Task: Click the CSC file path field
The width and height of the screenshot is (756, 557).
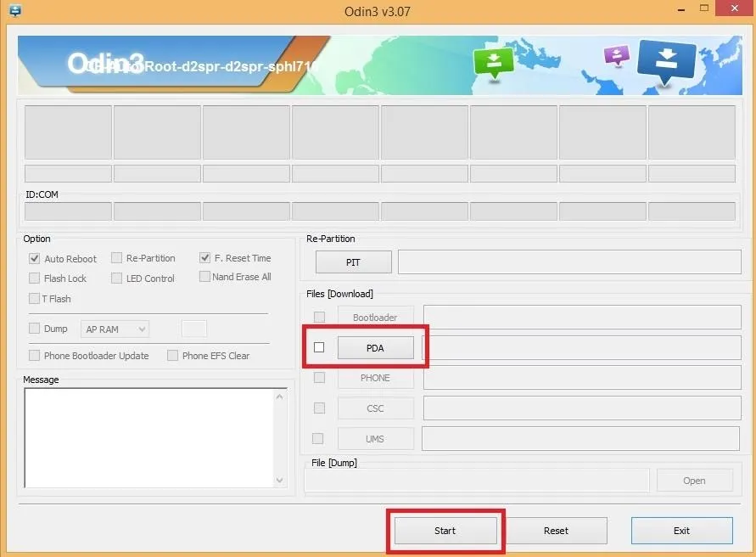Action: click(x=582, y=408)
